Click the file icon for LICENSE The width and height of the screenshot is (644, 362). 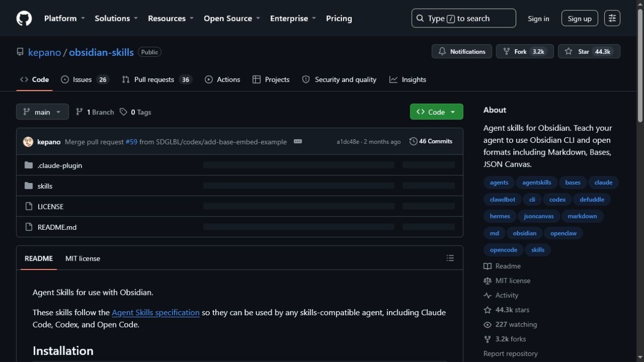point(29,206)
